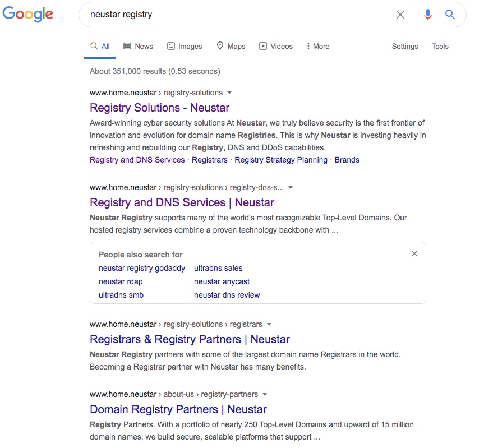Search for ultradns smb

pos(121,295)
